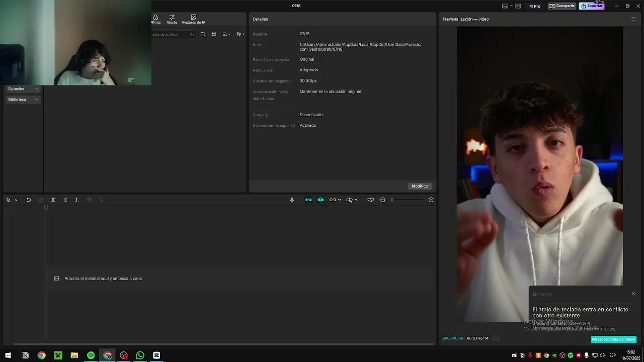
Task: Adjust the timeline zoom slider
Action: pyautogui.click(x=407, y=200)
